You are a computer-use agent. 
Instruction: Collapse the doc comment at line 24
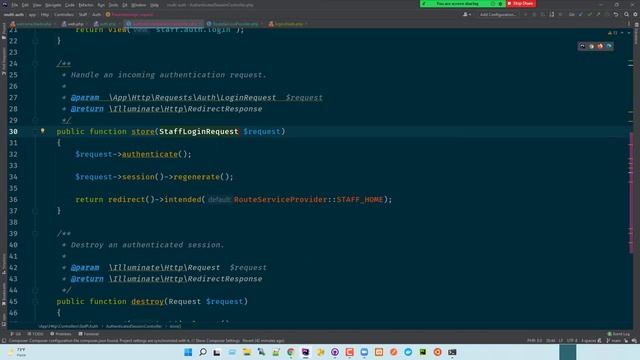[36, 64]
